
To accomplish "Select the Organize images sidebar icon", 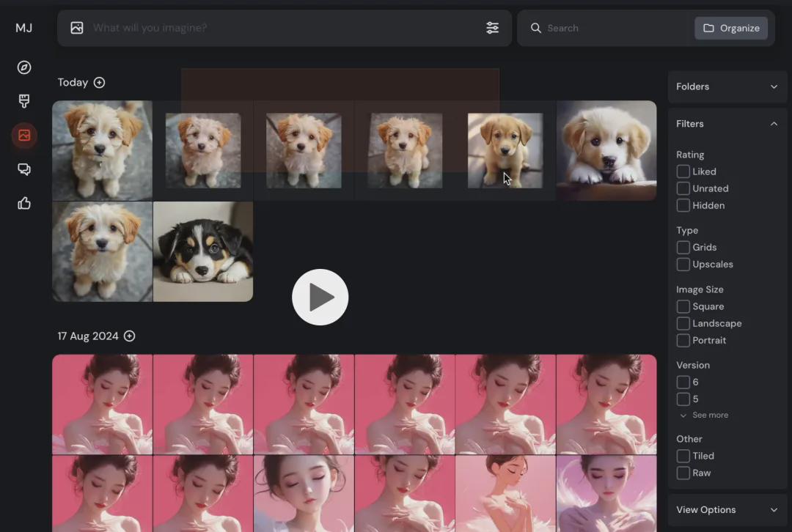I will [x=24, y=136].
